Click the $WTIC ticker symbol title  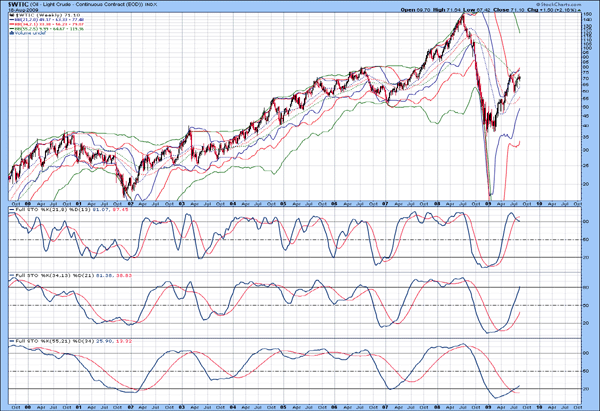(18, 5)
